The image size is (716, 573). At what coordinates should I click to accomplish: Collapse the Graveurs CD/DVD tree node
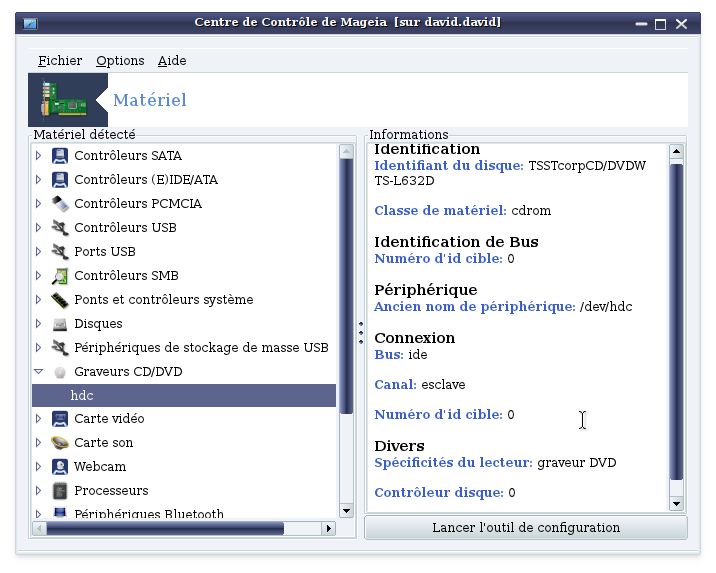point(39,372)
